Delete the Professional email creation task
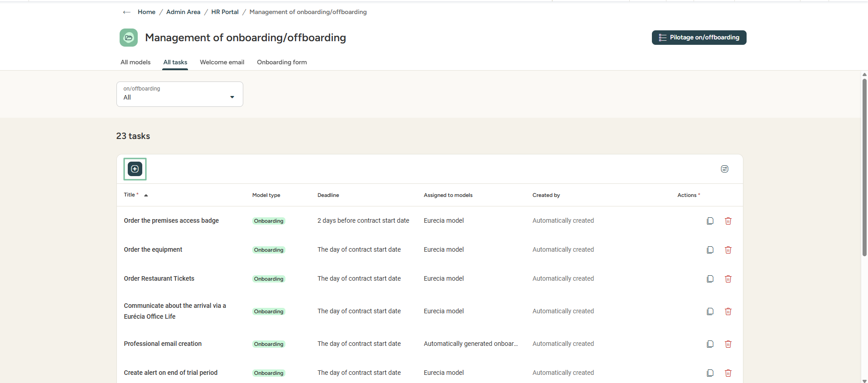The image size is (868, 383). (x=728, y=344)
